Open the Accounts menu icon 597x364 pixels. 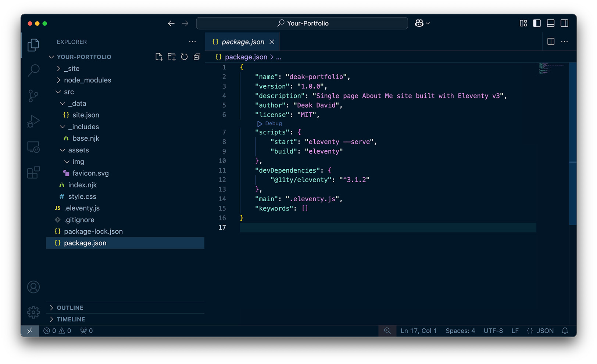click(33, 287)
